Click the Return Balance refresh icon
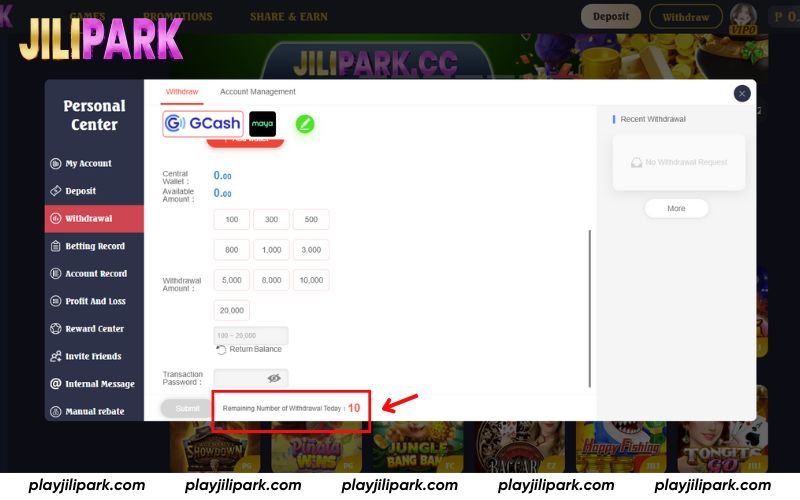The image size is (800, 500). click(221, 349)
